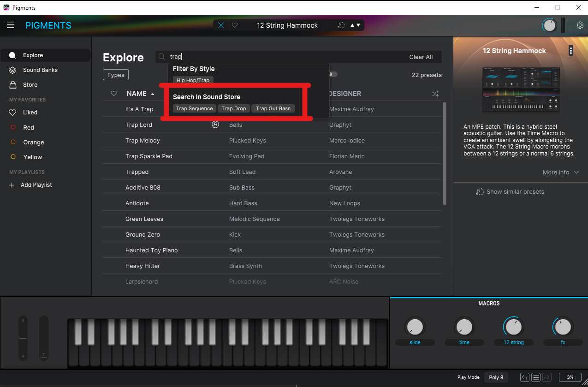Toggle the switch beside preset count
The height and width of the screenshot is (387, 588).
[x=334, y=74]
